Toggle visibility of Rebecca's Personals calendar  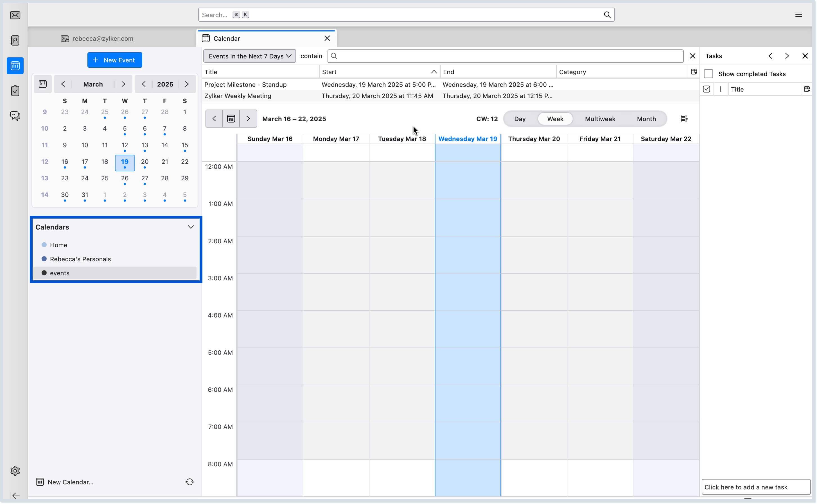click(x=44, y=259)
